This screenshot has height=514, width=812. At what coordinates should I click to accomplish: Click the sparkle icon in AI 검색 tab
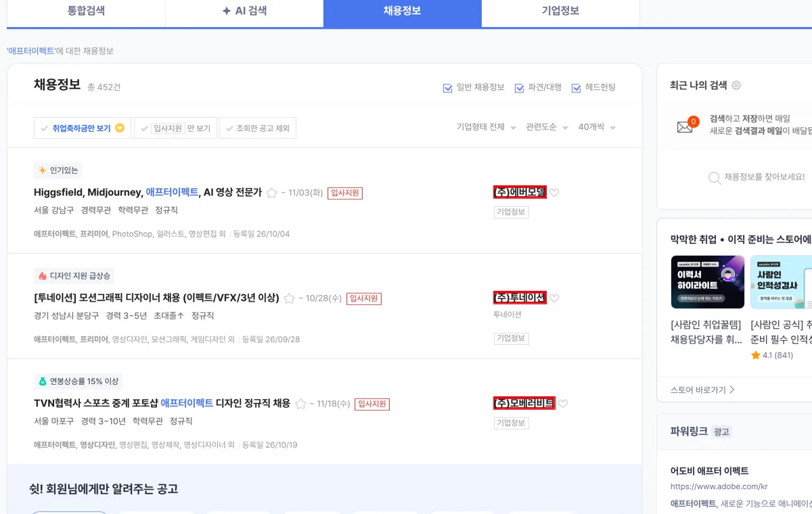(x=227, y=11)
